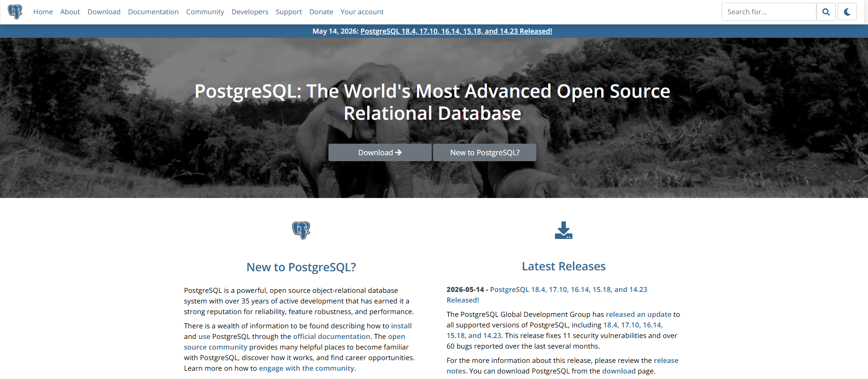Toggle dark mode with moon icon

click(847, 12)
